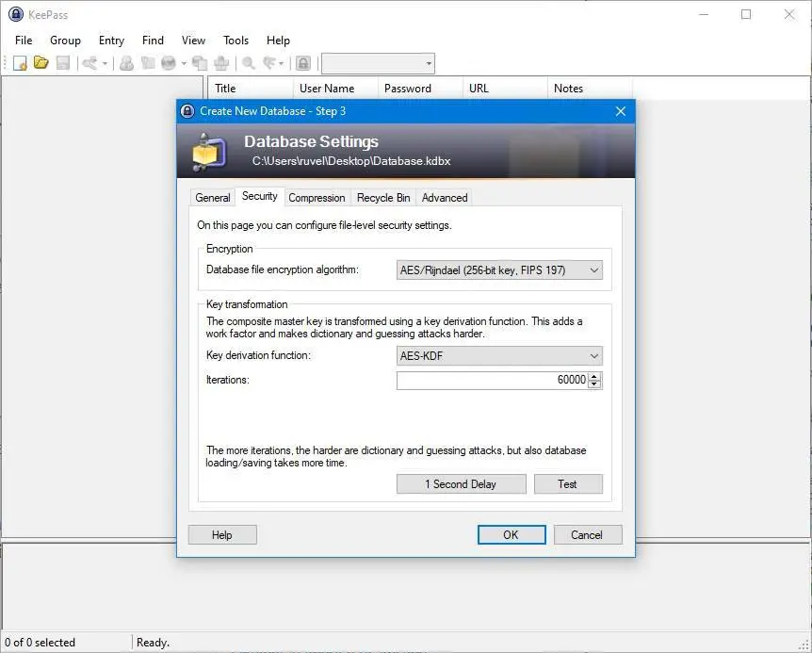Click the Iterations number field

click(492, 380)
